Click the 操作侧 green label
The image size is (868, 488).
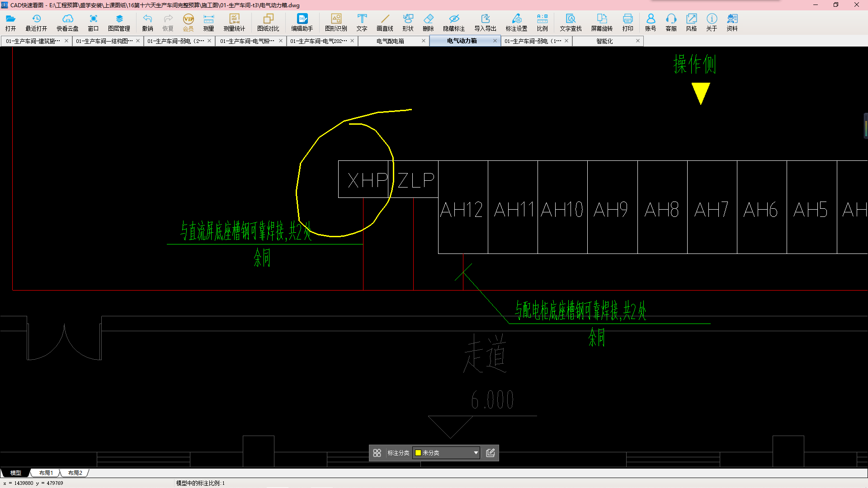pos(694,64)
